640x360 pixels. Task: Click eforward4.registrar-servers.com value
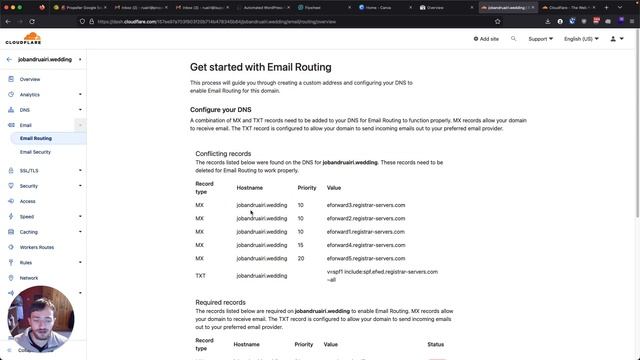point(366,245)
